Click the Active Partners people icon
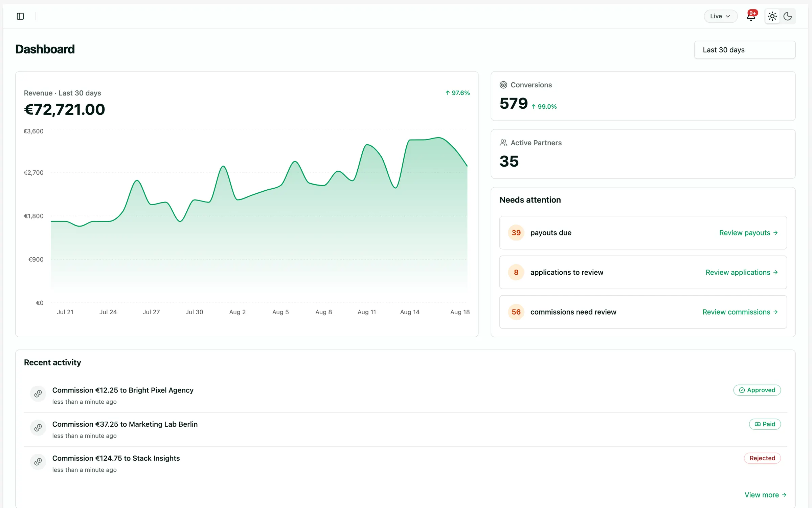 (503, 143)
